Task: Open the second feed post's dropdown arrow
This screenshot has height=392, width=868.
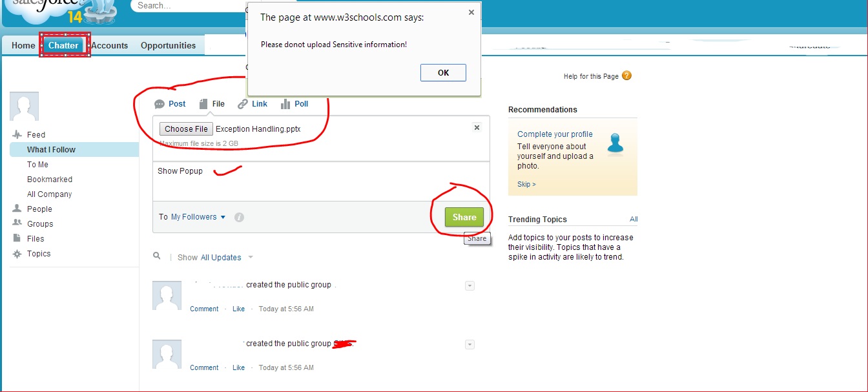Action: coord(470,344)
